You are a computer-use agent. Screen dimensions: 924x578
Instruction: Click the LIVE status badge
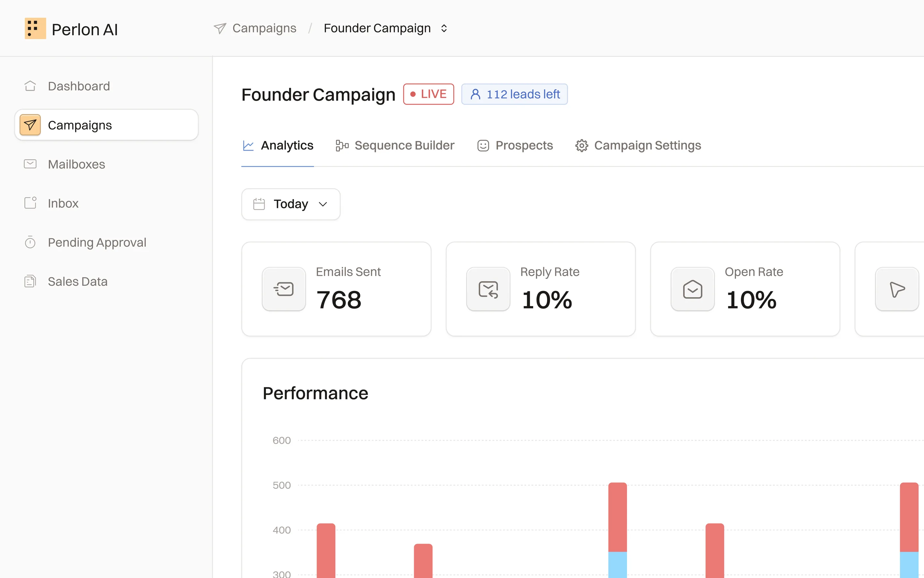click(x=428, y=94)
